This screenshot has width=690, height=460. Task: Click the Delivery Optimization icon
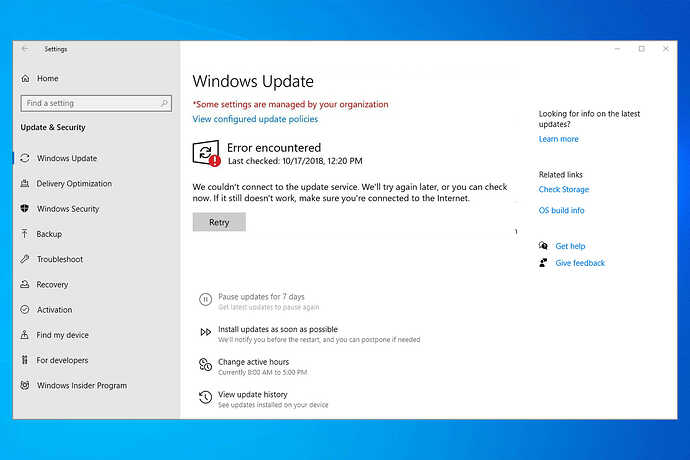25,184
